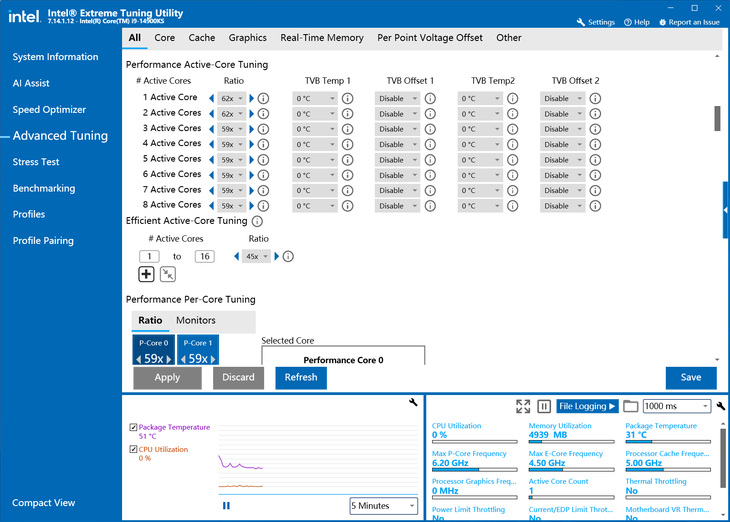Show info for 5 Active Cores TVB Temp 1
The image size is (730, 522).
347,160
